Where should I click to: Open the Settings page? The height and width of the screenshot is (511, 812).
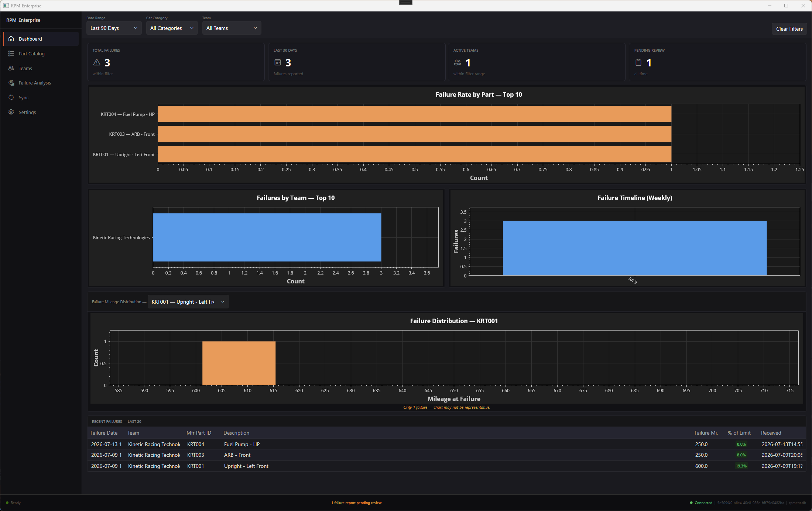click(41, 112)
